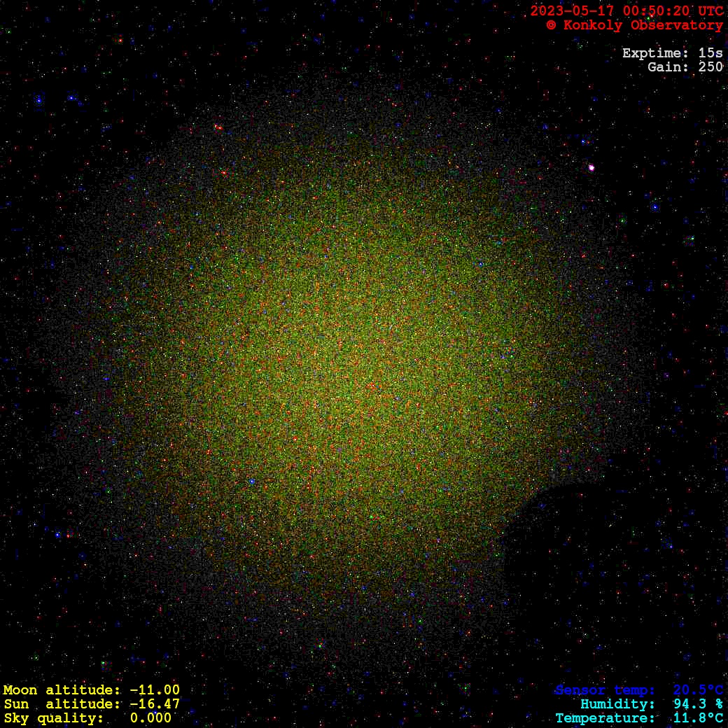Click the Konkoly Observatory text
This screenshot has height=728, width=728.
[643, 25]
